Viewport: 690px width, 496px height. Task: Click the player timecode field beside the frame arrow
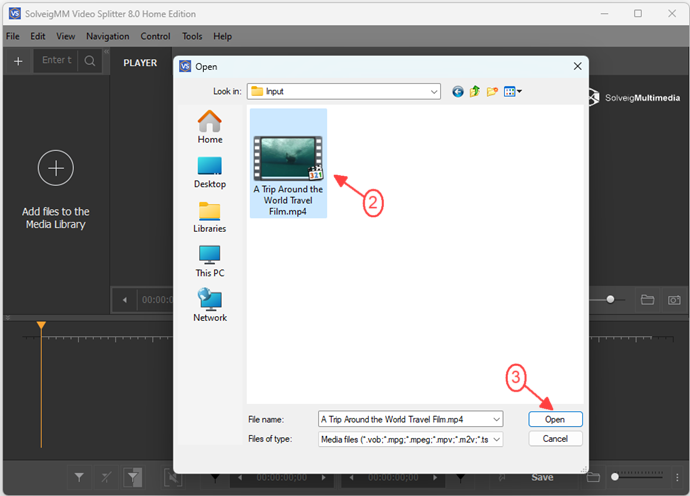(157, 300)
